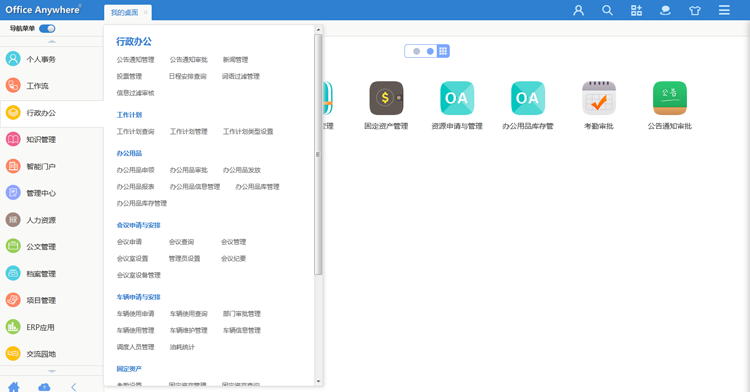Open 会议查询 link
The height and width of the screenshot is (392, 750).
(x=181, y=242)
